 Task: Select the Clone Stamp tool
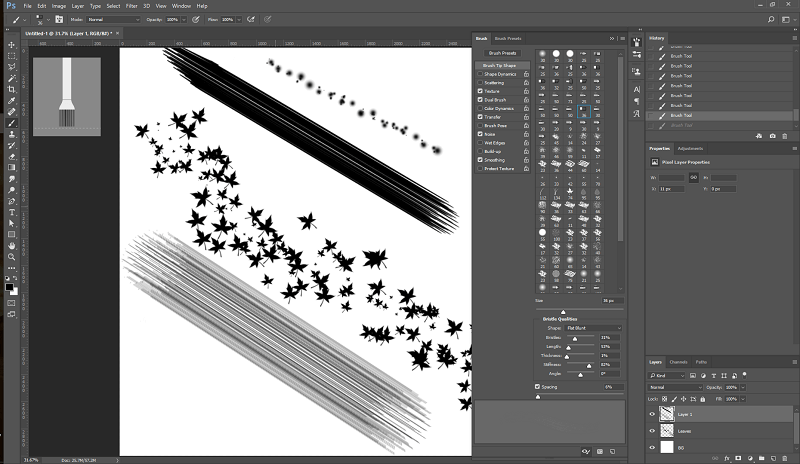click(11, 134)
